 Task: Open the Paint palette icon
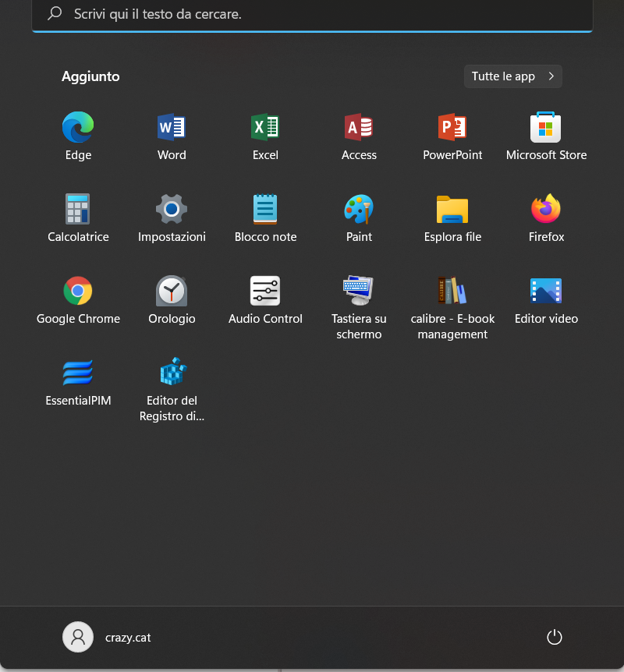359,209
